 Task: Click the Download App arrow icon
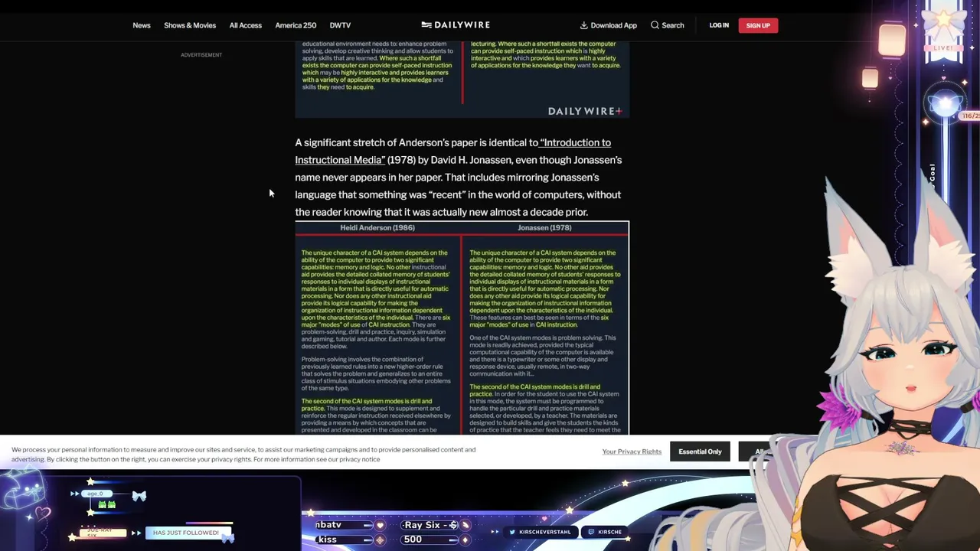[x=583, y=25]
